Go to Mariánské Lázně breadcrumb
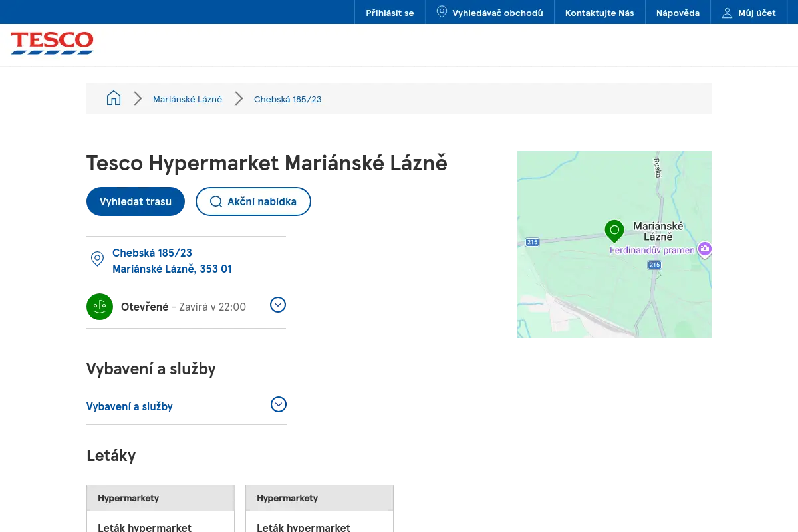The image size is (798, 532). [188, 99]
